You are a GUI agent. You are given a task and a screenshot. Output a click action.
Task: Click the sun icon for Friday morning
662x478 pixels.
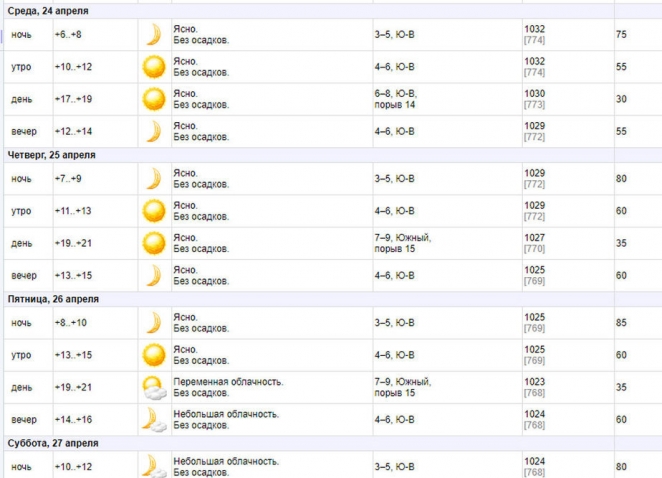tap(153, 354)
